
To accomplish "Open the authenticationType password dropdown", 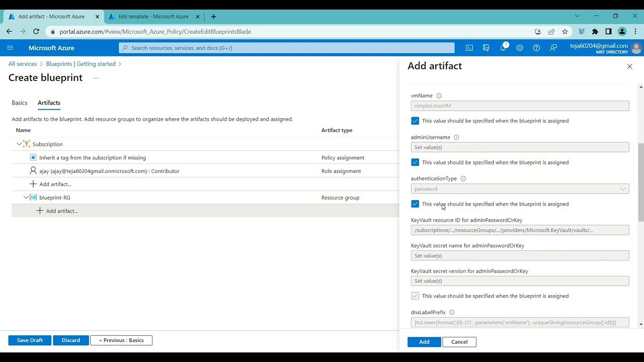I will 520,189.
